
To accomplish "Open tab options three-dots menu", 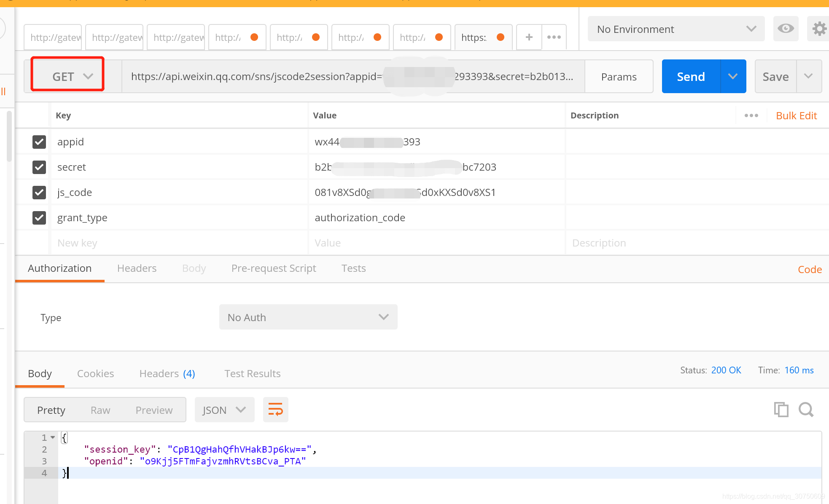I will 554,37.
